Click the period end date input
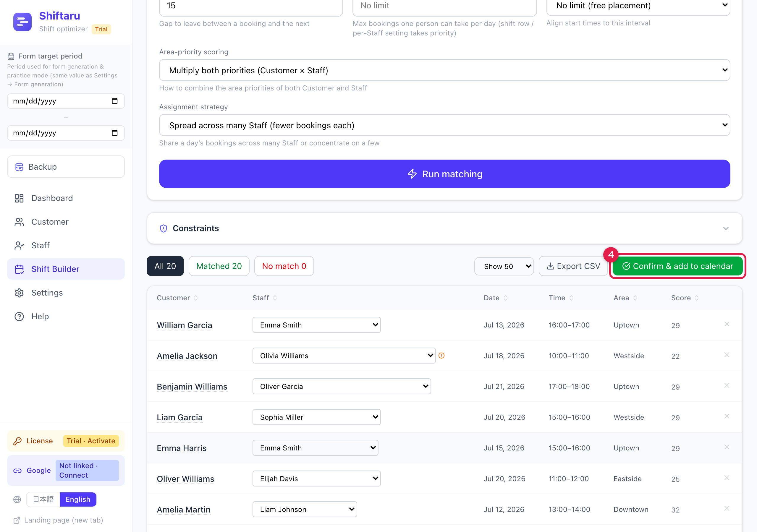Viewport: 757px width, 532px height. click(66, 133)
